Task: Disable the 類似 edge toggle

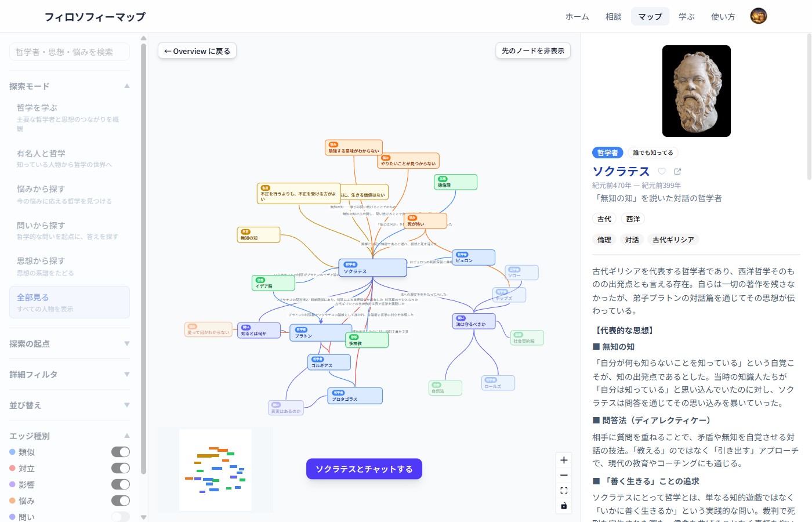Action: [120, 451]
